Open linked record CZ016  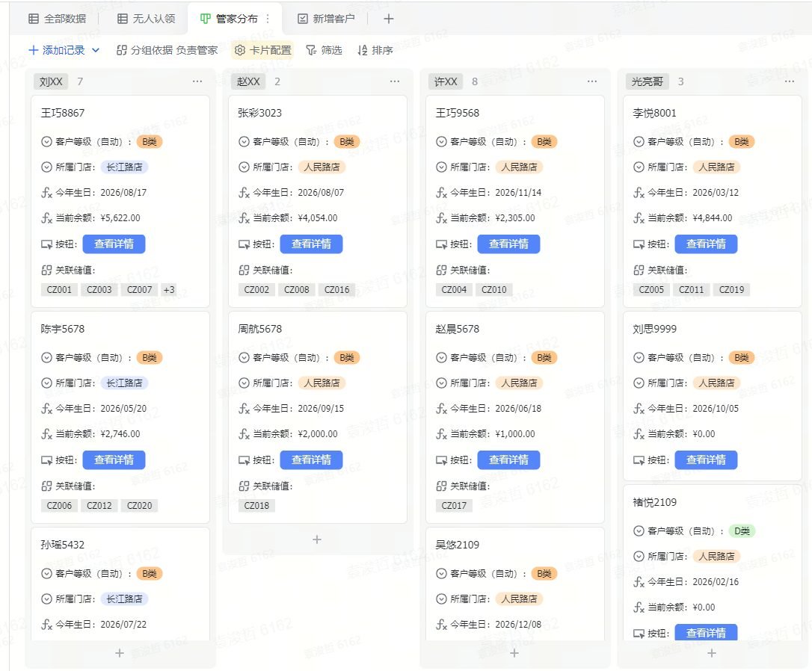(x=336, y=290)
